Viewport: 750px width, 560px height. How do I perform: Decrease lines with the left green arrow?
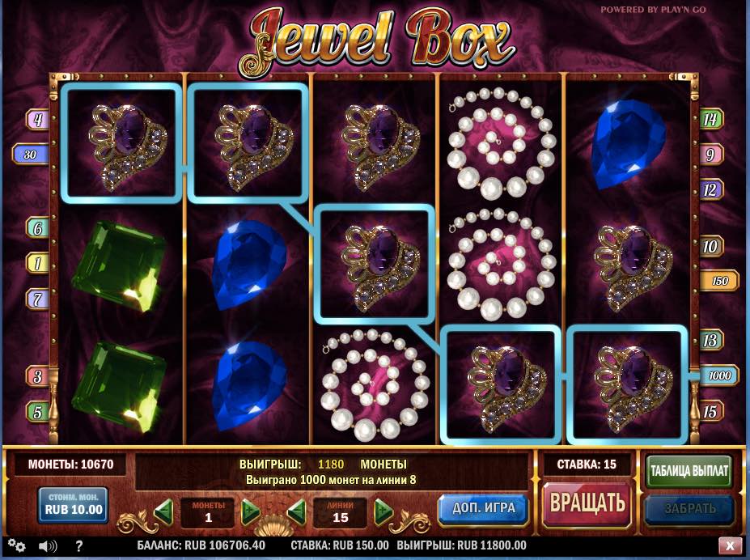coord(297,511)
